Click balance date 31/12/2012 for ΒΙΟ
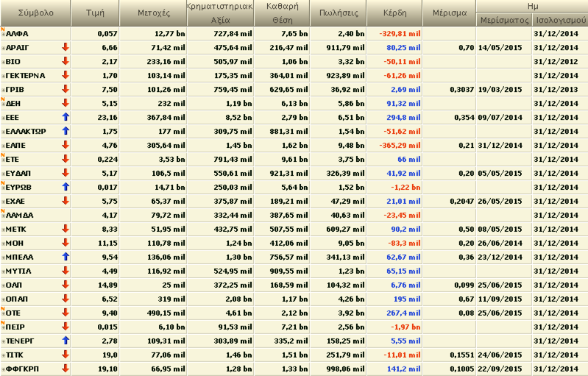Image resolution: width=588 pixels, height=376 pixels. point(556,62)
